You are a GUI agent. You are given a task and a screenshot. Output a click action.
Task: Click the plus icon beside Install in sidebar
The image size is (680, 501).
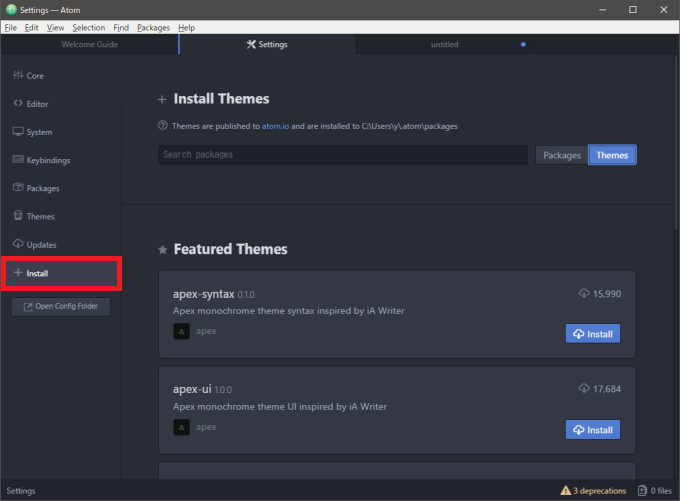click(18, 272)
